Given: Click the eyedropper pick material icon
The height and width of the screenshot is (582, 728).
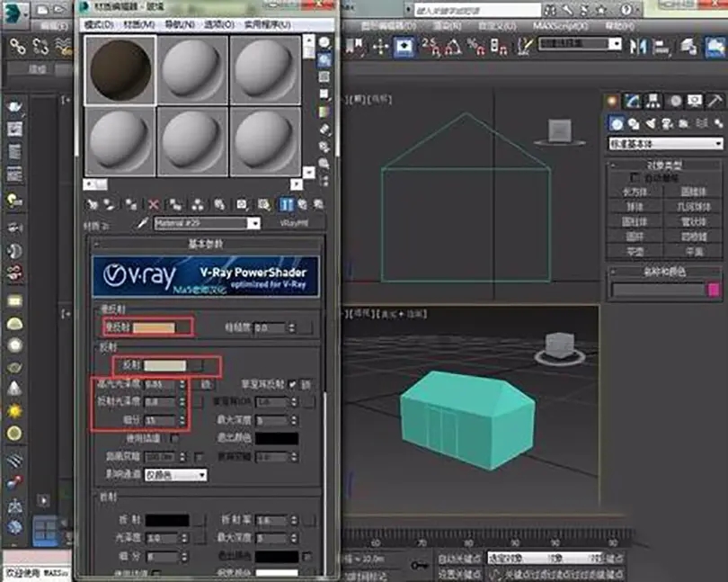Looking at the screenshot, I should 142,224.
